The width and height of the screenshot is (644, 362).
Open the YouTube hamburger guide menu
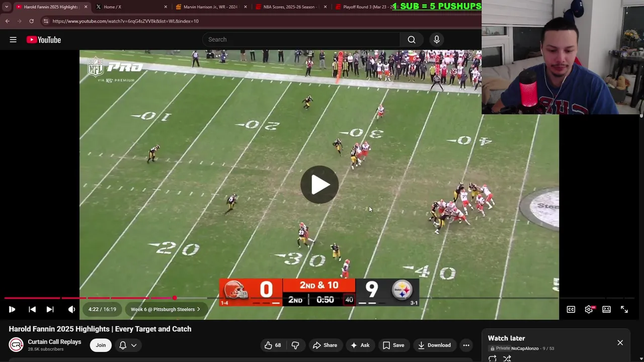coord(13,40)
